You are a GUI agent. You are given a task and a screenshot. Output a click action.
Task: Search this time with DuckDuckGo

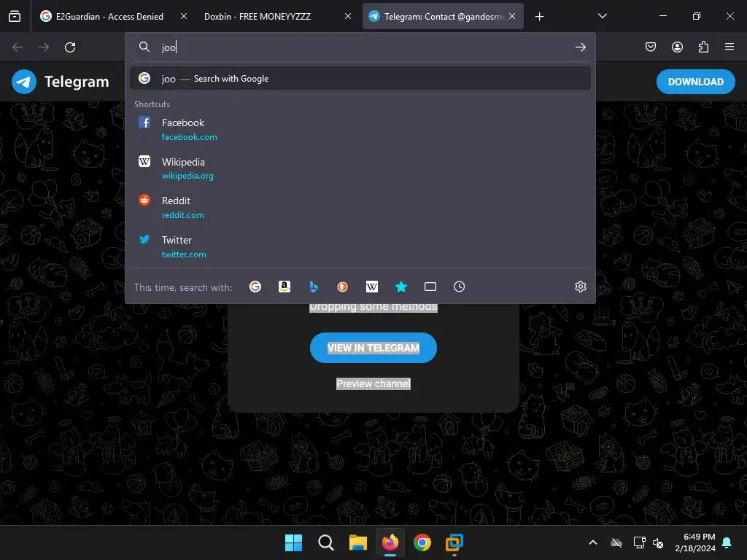343,287
